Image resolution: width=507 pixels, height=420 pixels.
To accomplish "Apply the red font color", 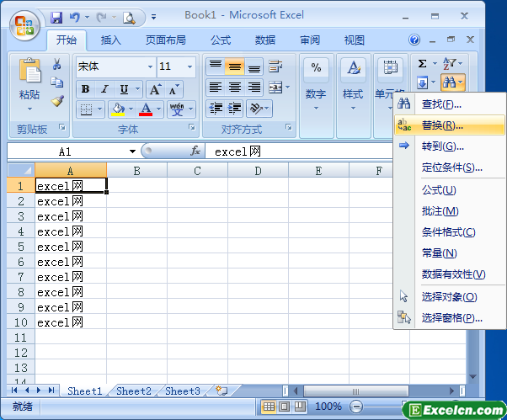I will [x=146, y=109].
